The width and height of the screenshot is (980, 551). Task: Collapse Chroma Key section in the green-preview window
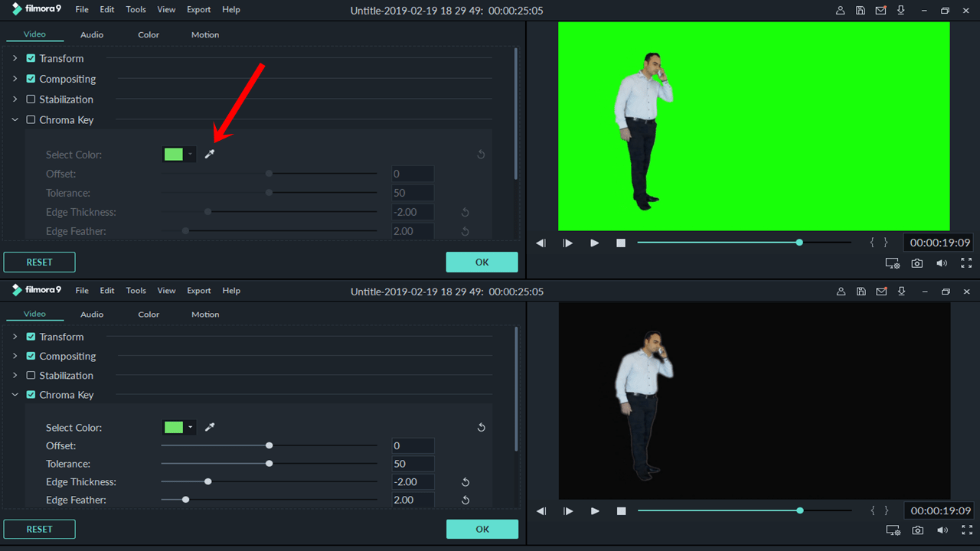[15, 119]
